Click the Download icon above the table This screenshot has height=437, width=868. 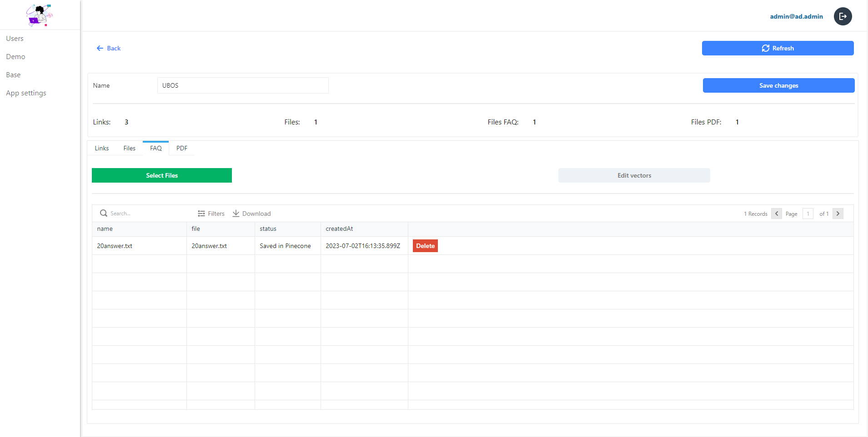point(236,213)
